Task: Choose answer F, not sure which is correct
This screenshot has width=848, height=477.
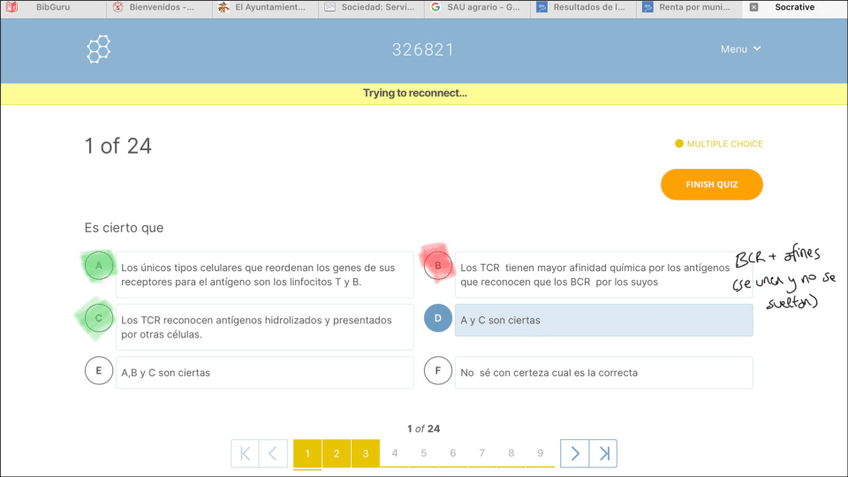Action: tap(438, 371)
